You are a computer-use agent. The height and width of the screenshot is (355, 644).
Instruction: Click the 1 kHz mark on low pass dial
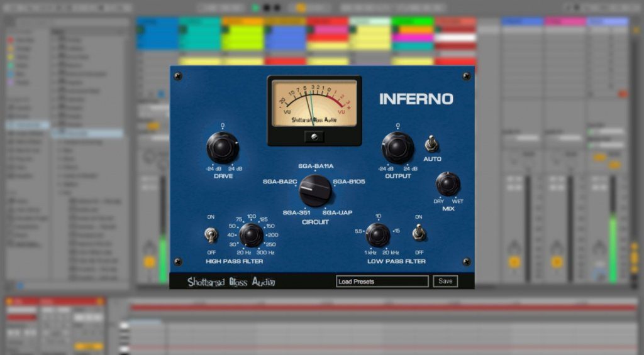(370, 253)
